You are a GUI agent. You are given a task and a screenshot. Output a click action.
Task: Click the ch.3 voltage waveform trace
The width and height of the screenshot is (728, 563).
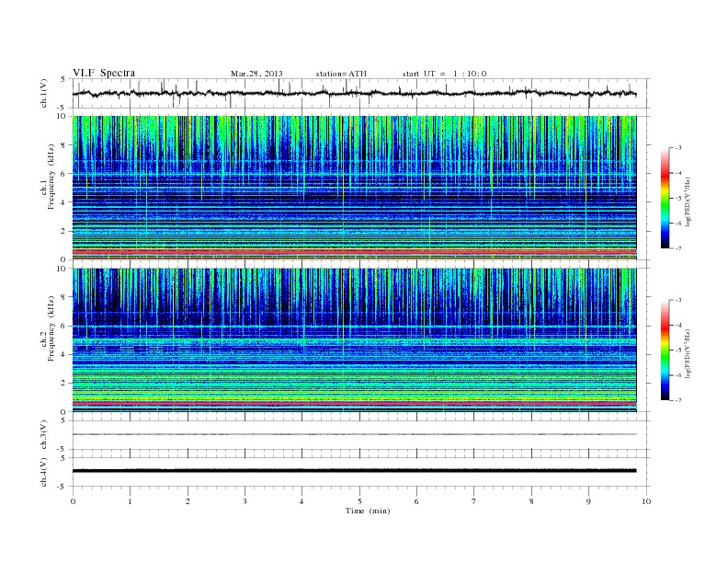click(x=354, y=434)
